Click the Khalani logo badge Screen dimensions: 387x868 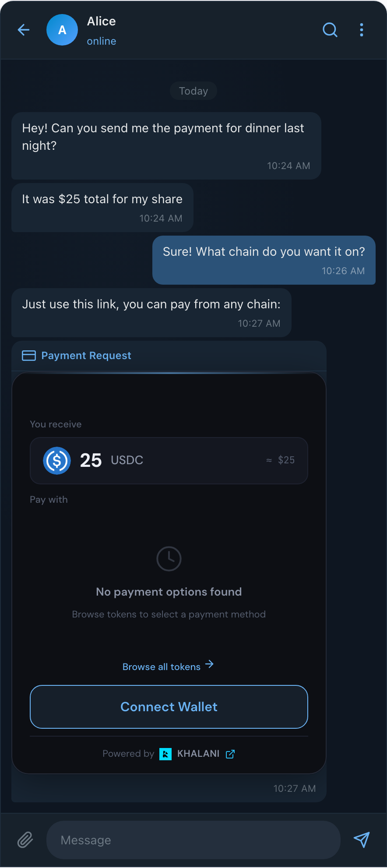166,754
